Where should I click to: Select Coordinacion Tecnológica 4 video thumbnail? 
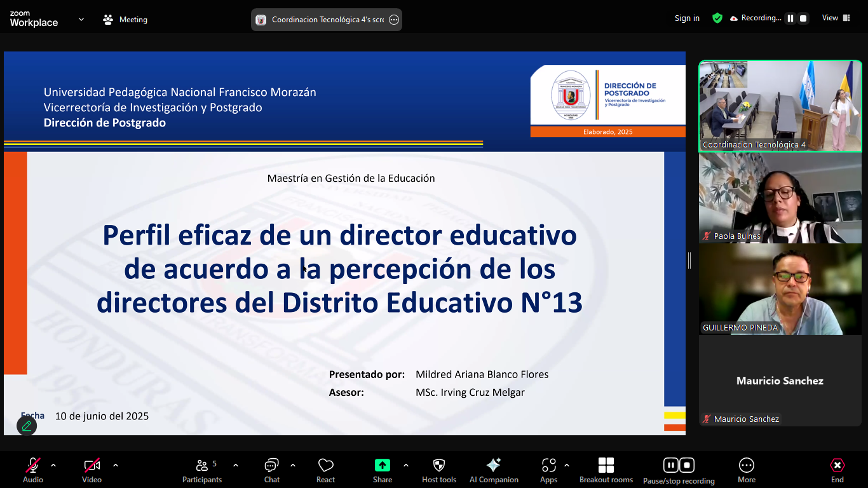[x=780, y=106]
